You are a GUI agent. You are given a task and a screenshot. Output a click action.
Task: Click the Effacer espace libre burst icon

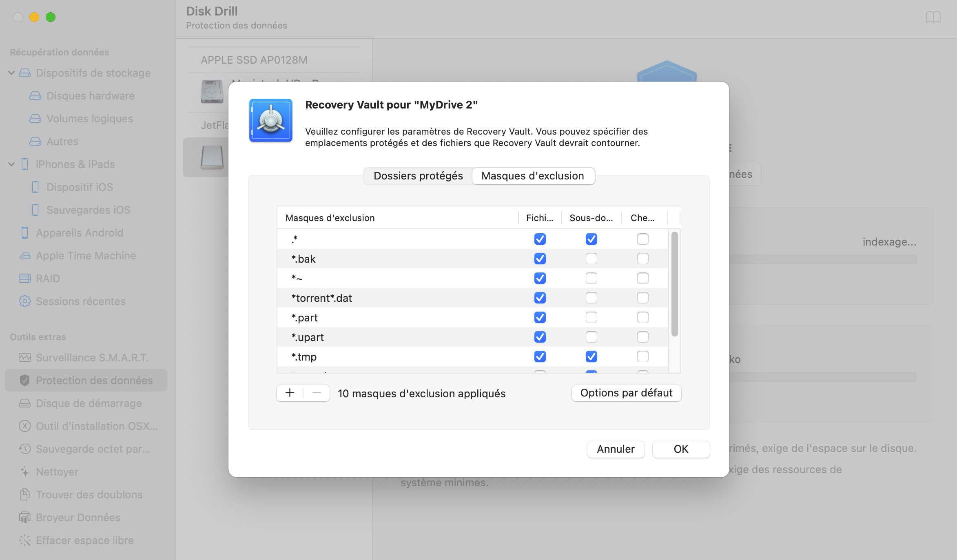pyautogui.click(x=25, y=540)
